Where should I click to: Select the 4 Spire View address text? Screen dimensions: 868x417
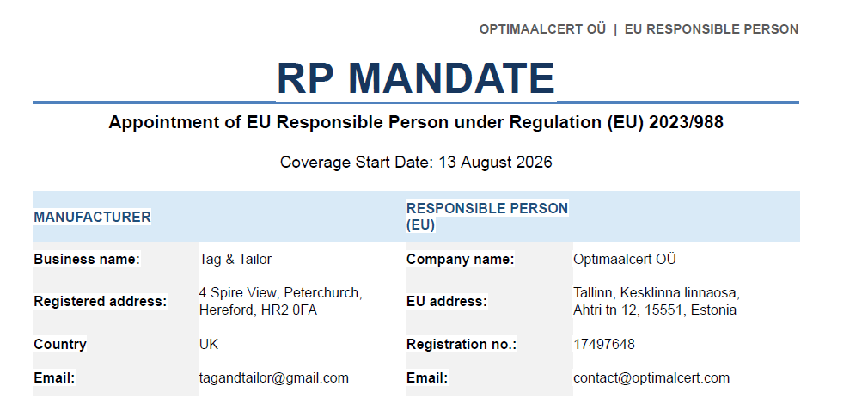coord(281,301)
